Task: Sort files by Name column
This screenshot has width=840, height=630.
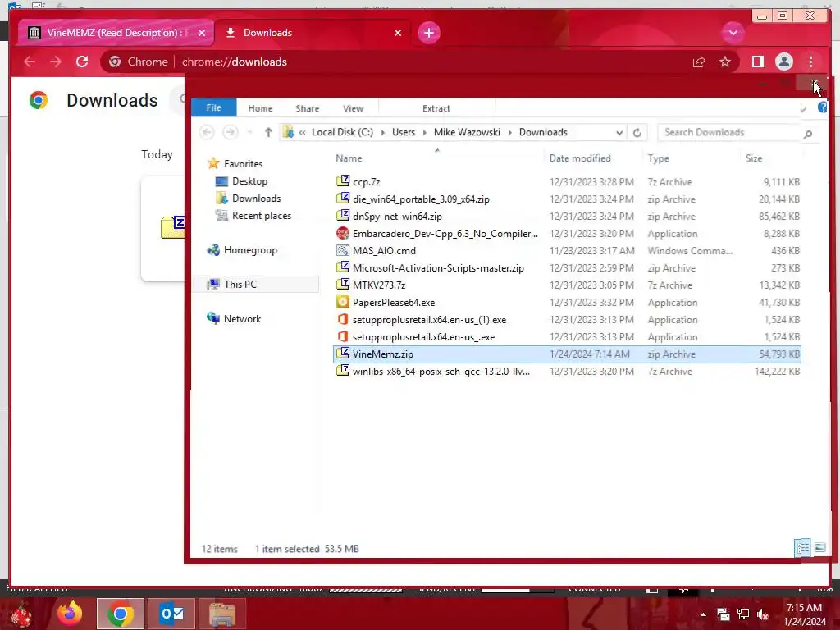Action: [349, 158]
